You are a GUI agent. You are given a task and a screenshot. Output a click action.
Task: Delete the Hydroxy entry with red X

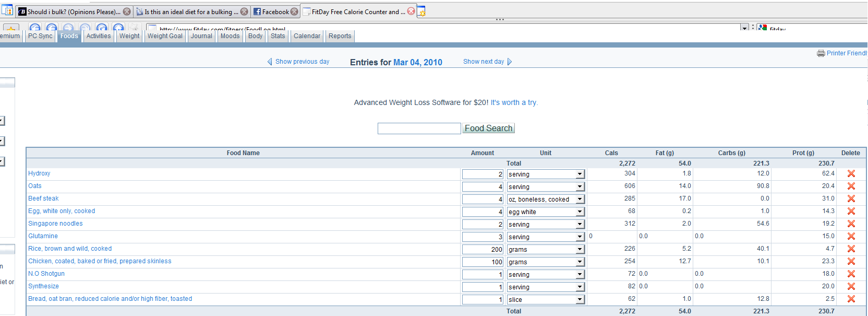(x=851, y=174)
